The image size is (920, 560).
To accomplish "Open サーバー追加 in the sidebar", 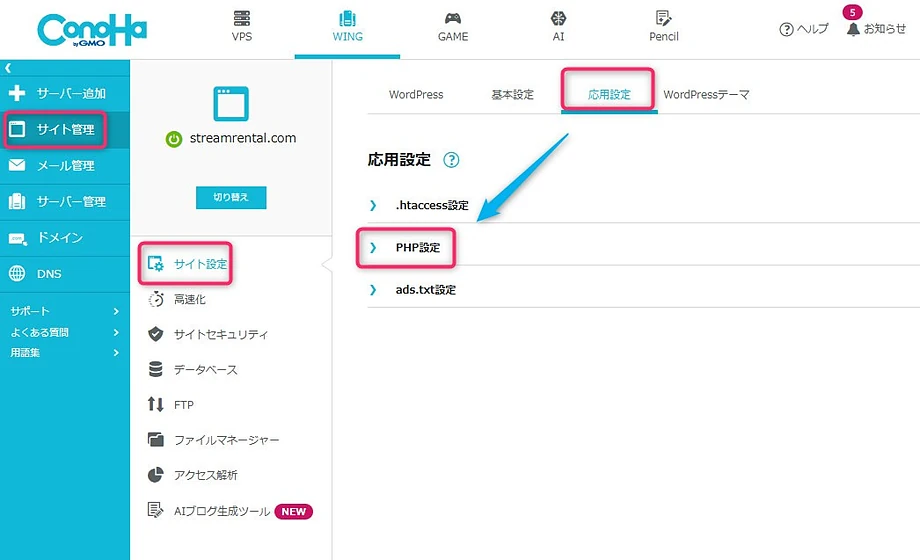I will point(71,93).
